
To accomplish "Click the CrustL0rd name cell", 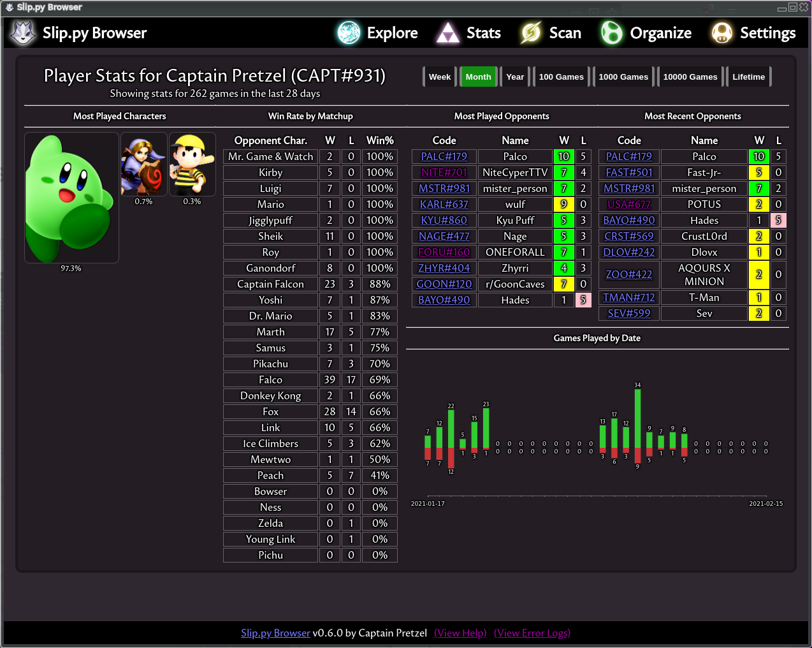I will (x=704, y=236).
